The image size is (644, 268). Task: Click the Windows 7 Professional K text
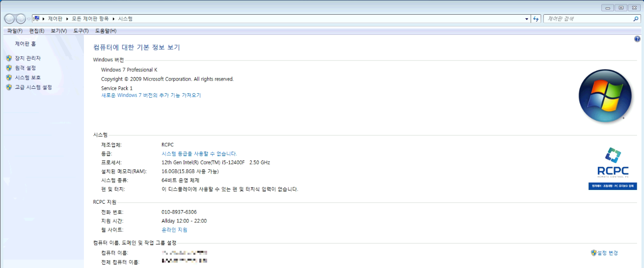coord(129,70)
